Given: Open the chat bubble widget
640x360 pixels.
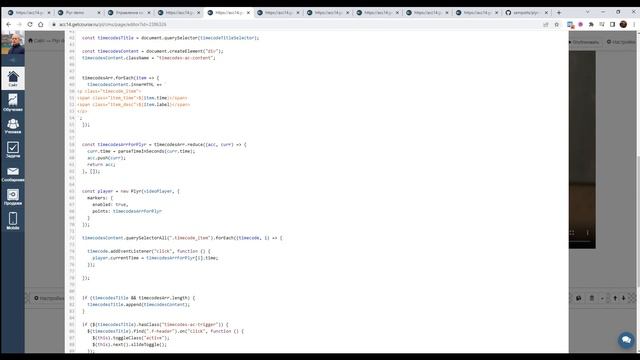Looking at the screenshot, I should [x=626, y=340].
